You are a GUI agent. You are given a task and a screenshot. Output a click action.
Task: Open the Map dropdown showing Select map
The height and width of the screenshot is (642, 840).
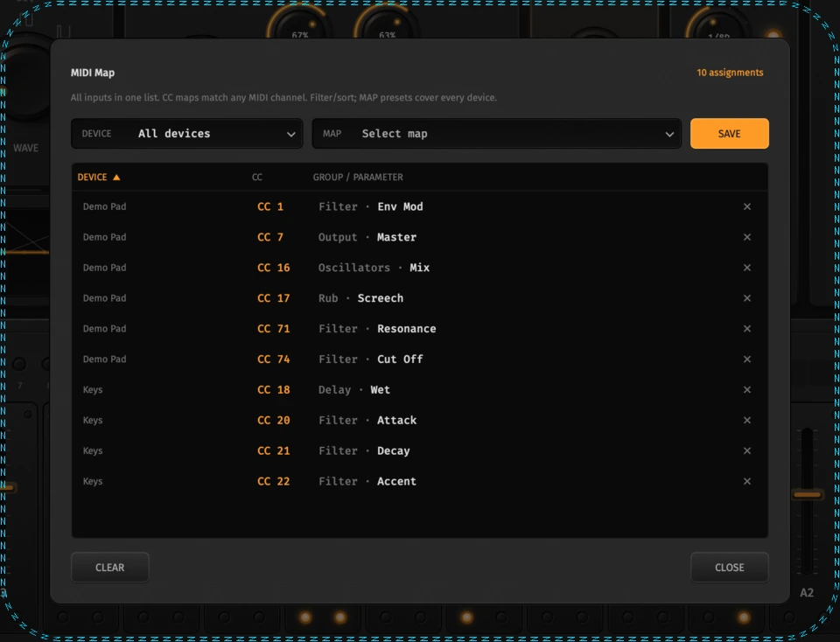click(497, 134)
